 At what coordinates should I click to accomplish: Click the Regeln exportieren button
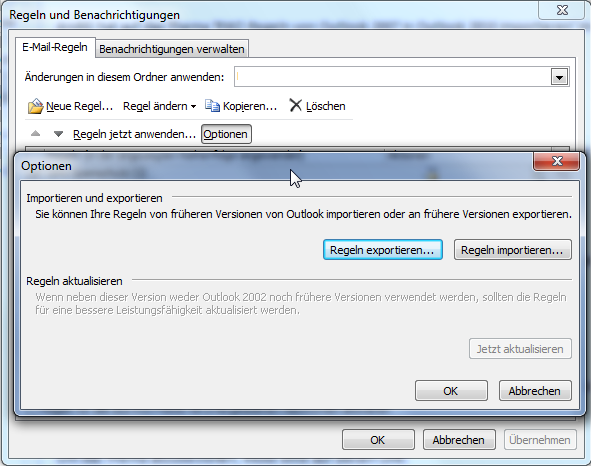point(383,250)
